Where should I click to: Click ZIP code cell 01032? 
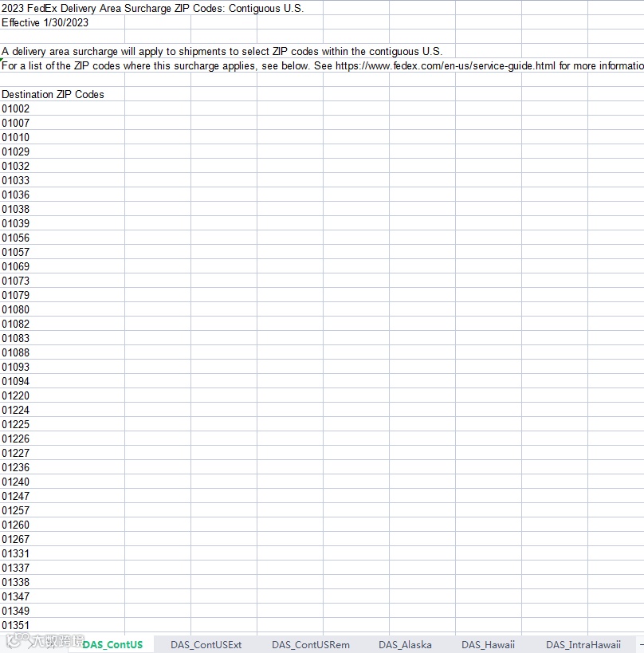[x=62, y=166]
